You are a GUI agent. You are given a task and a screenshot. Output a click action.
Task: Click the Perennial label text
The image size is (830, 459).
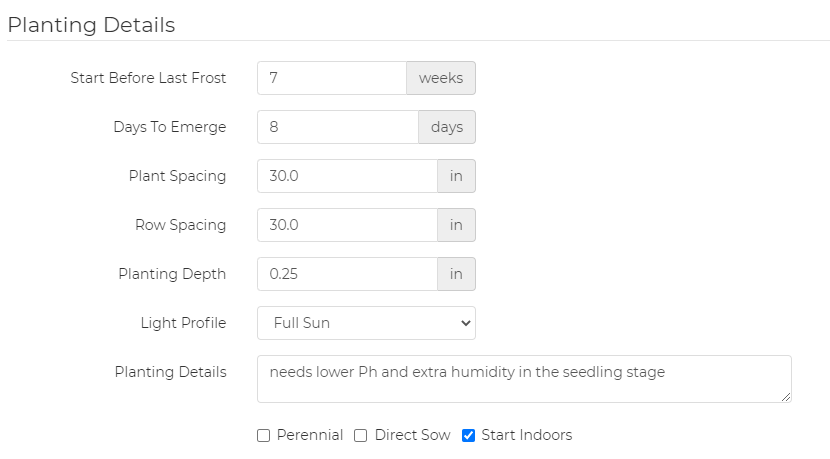pos(310,435)
